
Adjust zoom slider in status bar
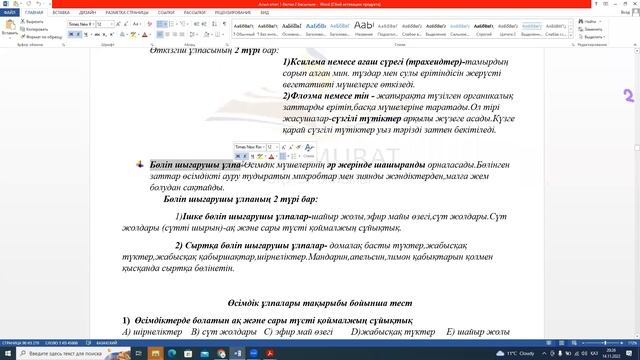[602, 343]
